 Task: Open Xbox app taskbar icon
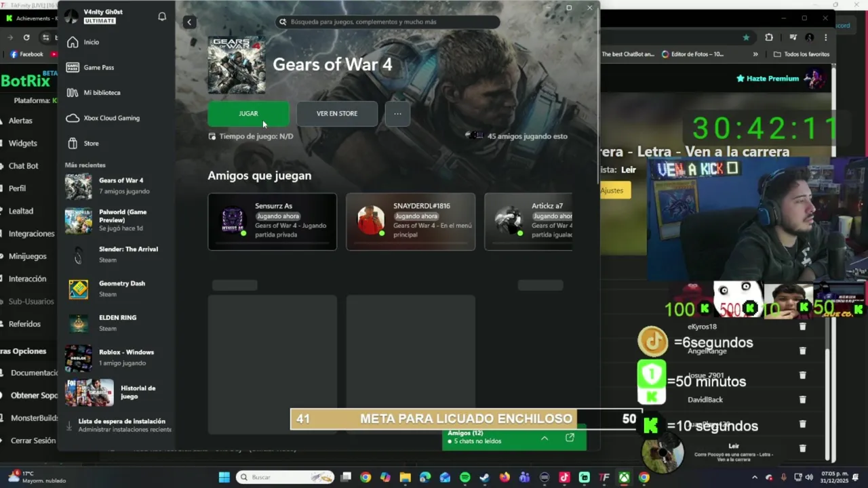[624, 477]
